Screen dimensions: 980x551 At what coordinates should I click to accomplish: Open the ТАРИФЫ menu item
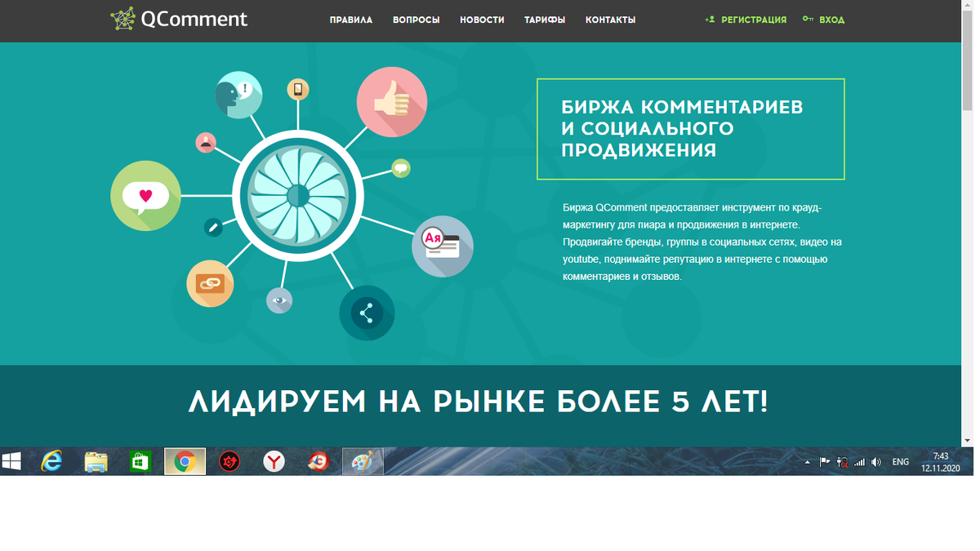point(545,20)
